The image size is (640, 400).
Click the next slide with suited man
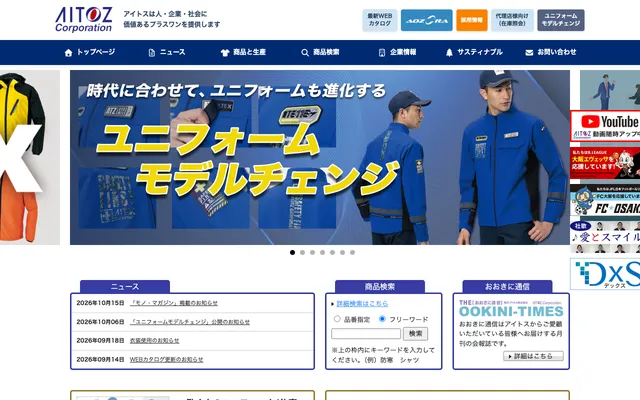coord(610,90)
